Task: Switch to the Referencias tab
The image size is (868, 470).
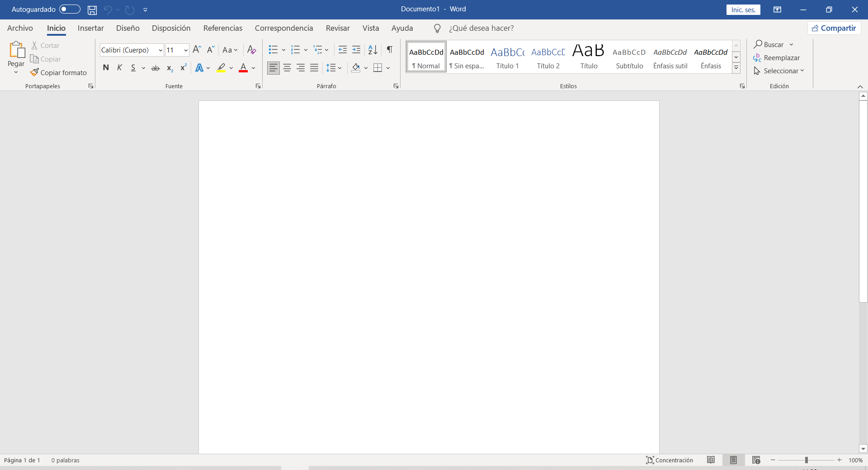Action: [222, 28]
